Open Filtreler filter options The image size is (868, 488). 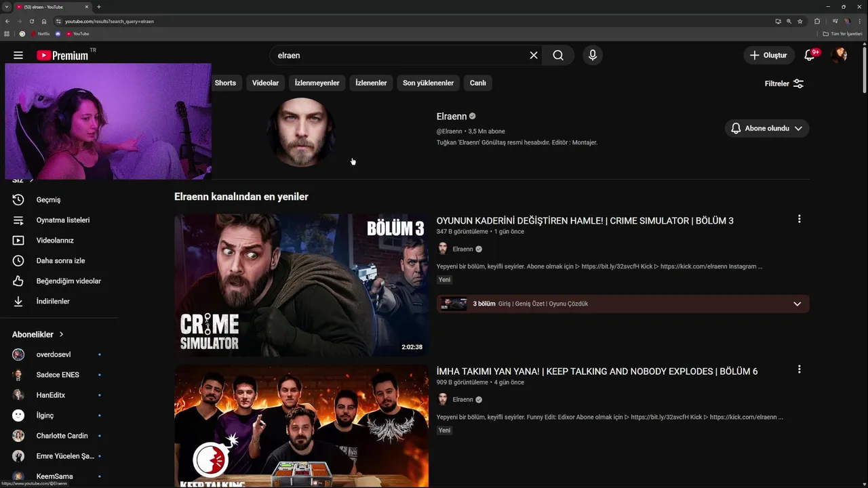pyautogui.click(x=784, y=83)
